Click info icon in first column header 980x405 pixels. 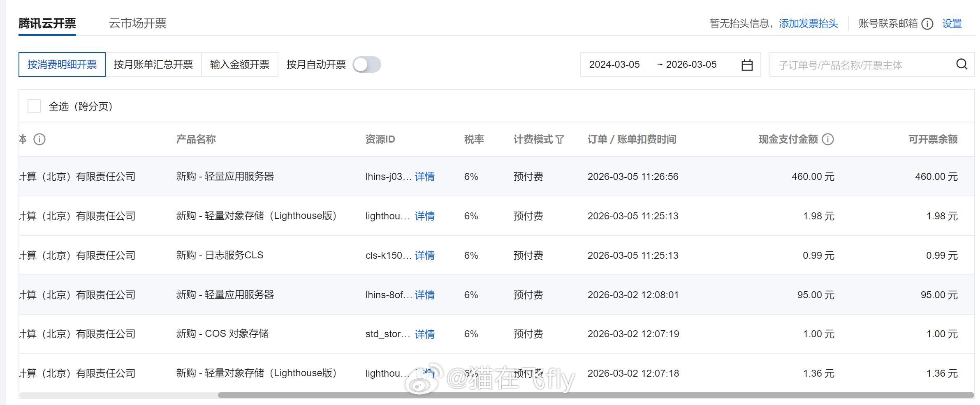[39, 139]
